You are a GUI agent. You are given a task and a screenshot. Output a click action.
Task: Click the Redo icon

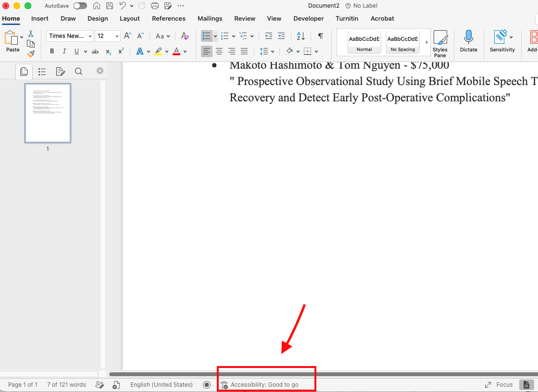coord(142,6)
